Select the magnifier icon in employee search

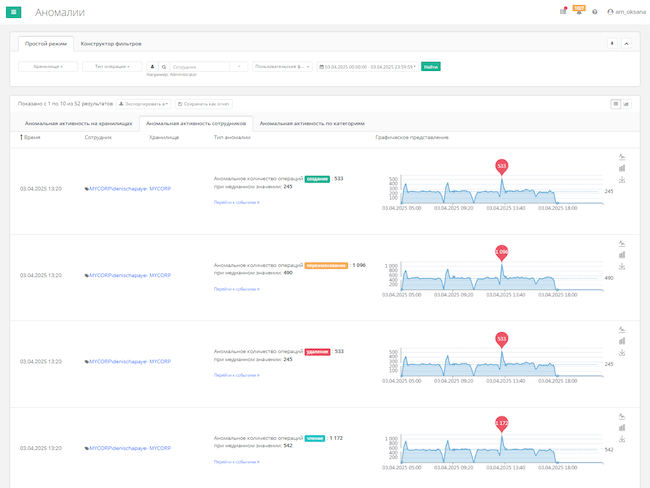164,66
